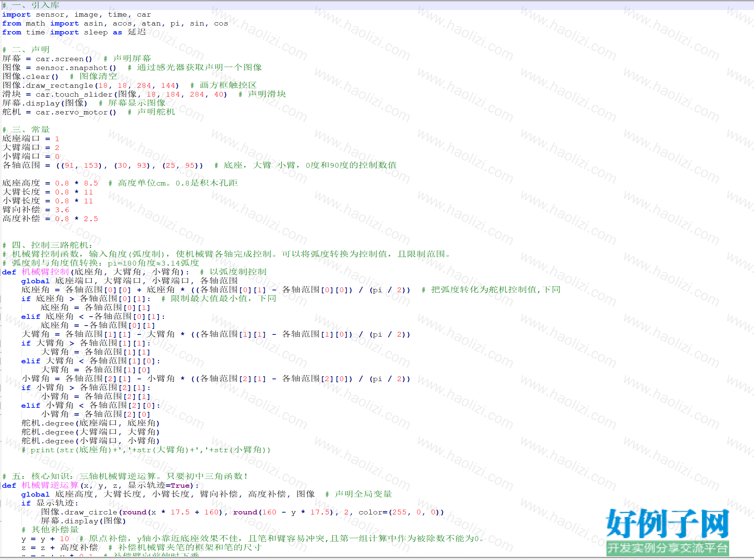This screenshot has height=560, width=754.
Task: Click the line '臂向补偿 = 3.6'
Action: (36, 210)
